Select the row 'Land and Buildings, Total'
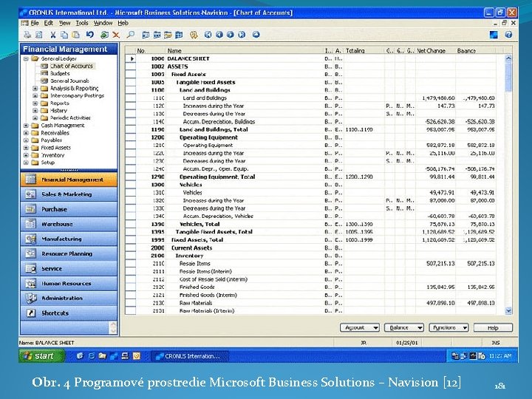 point(316,129)
